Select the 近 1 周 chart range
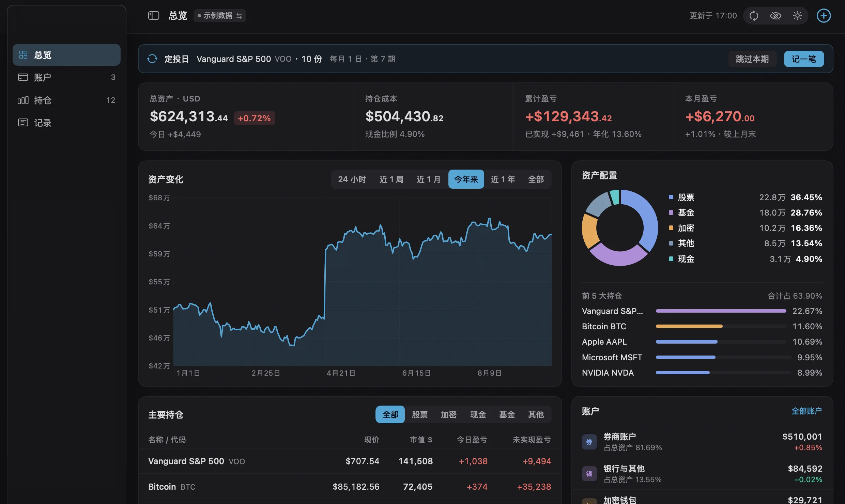Screen dimensions: 845x504 point(391,179)
